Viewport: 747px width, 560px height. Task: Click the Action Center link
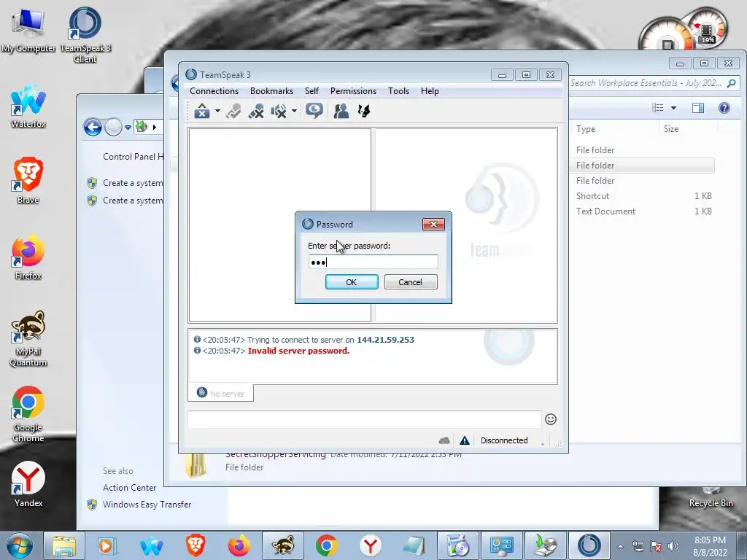tap(130, 488)
